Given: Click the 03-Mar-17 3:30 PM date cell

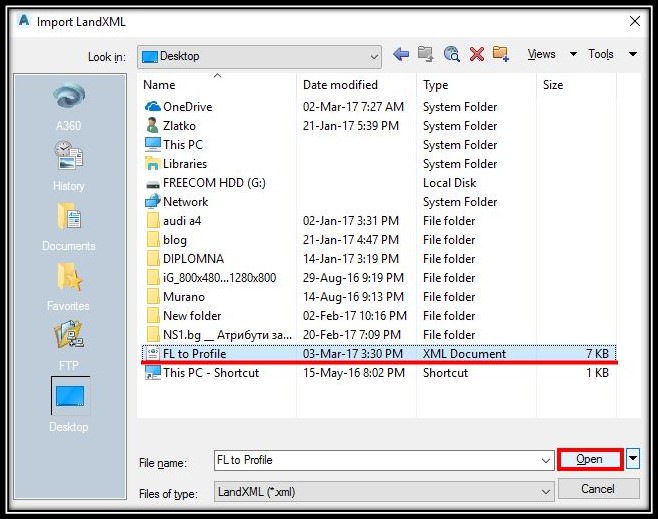Looking at the screenshot, I should coord(353,354).
